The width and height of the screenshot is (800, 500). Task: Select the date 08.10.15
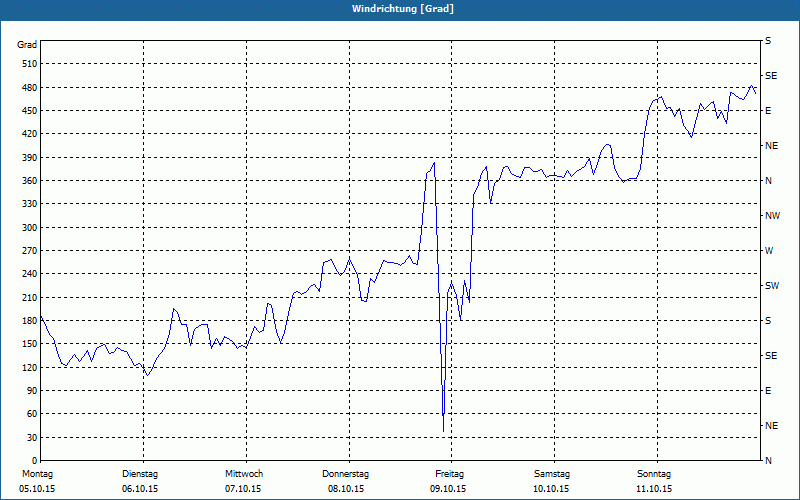click(x=346, y=489)
